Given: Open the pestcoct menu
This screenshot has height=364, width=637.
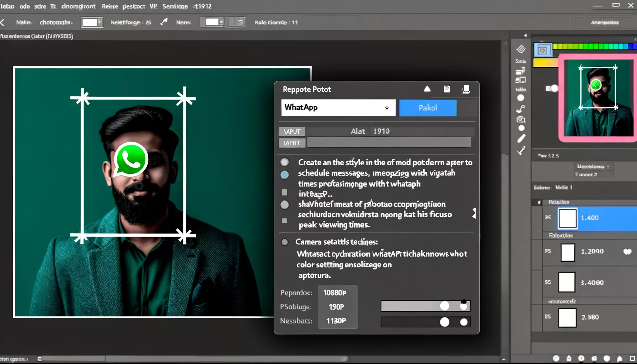Looking at the screenshot, I should pyautogui.click(x=134, y=6).
